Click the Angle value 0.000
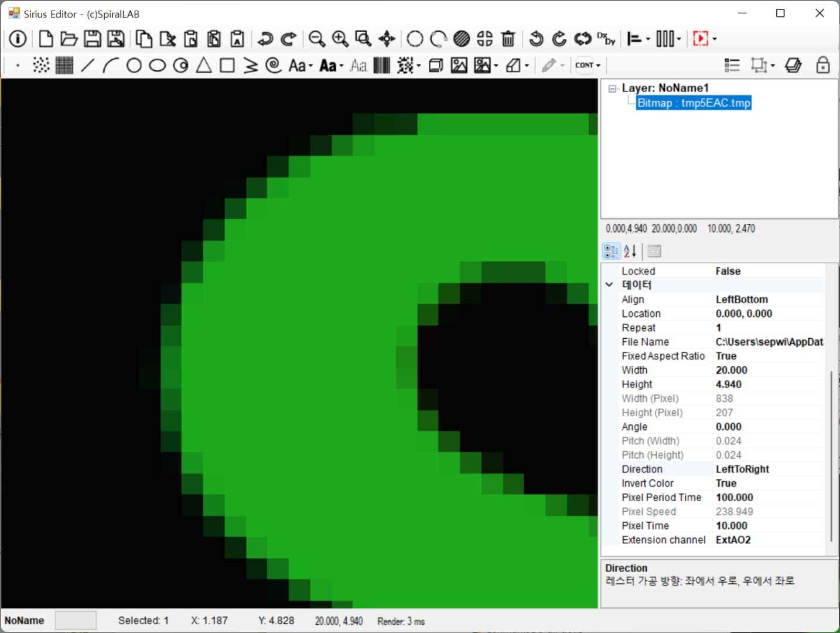The height and width of the screenshot is (633, 840). pyautogui.click(x=769, y=427)
